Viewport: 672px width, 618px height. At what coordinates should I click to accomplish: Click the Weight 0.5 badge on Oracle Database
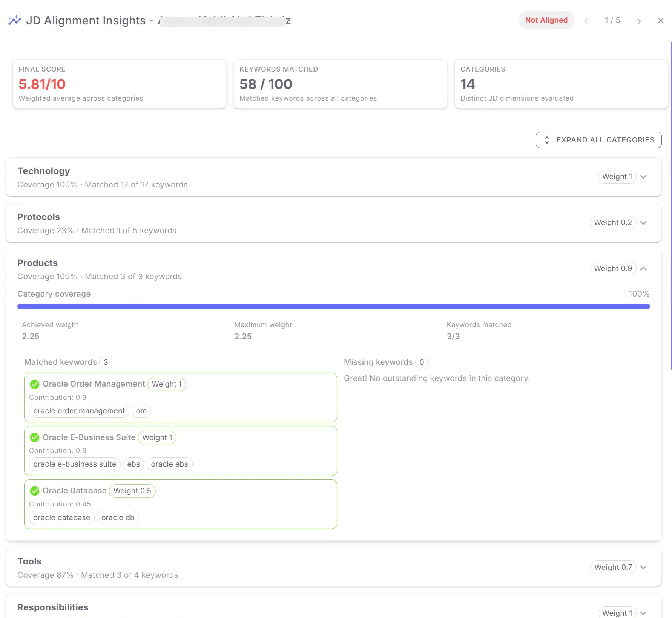[132, 491]
